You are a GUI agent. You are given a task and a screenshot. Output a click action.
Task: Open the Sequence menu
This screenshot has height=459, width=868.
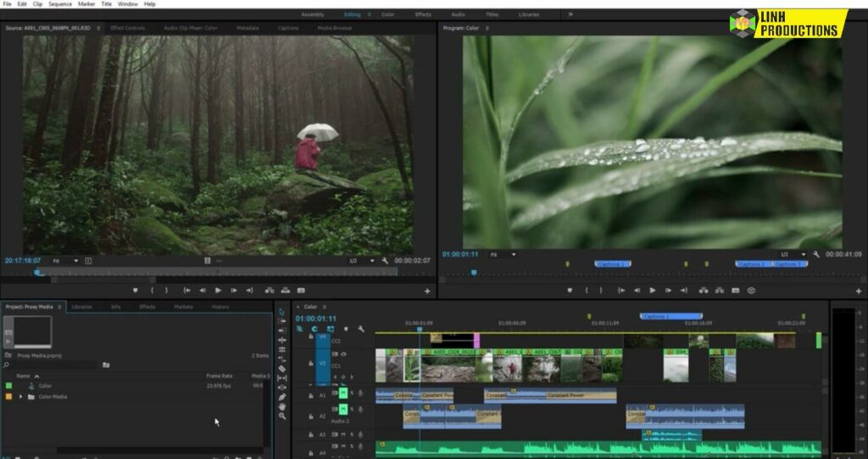60,4
